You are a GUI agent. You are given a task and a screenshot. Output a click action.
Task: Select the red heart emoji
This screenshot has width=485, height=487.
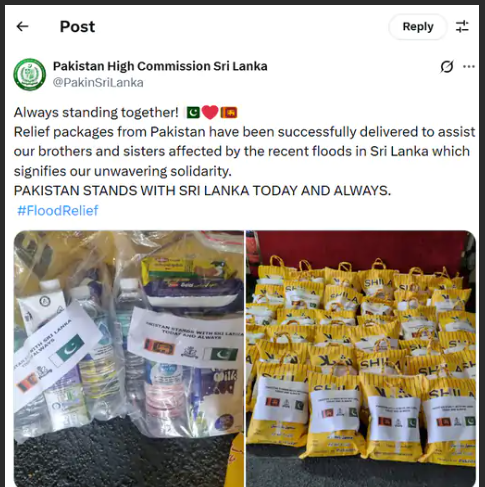pyautogui.click(x=210, y=112)
